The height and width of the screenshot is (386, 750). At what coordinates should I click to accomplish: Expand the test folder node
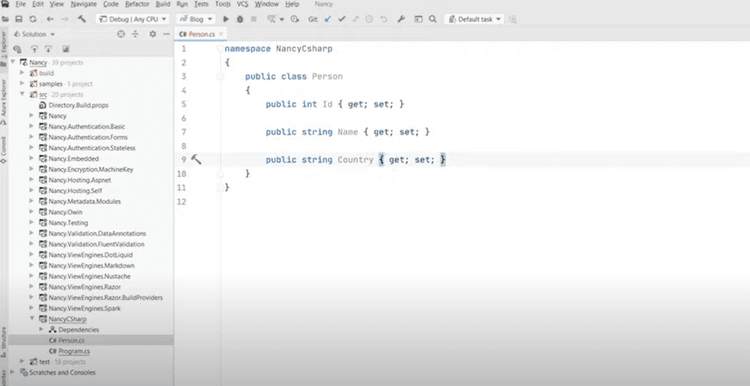pyautogui.click(x=22, y=362)
